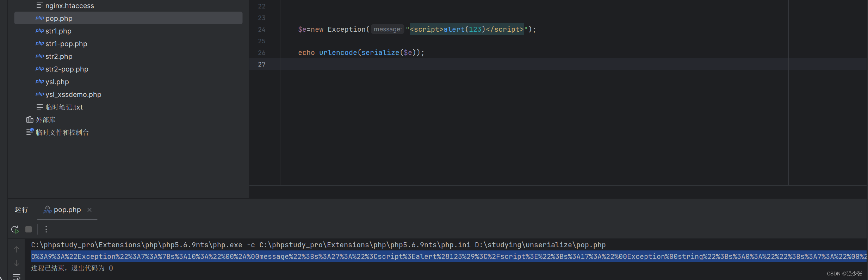Open nginx.htaccess in the project tree
Screen dimensions: 868x280
tap(69, 6)
